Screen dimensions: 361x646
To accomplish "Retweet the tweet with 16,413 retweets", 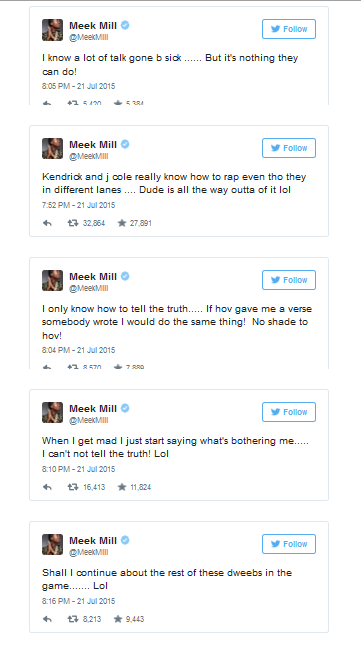I will [73, 487].
